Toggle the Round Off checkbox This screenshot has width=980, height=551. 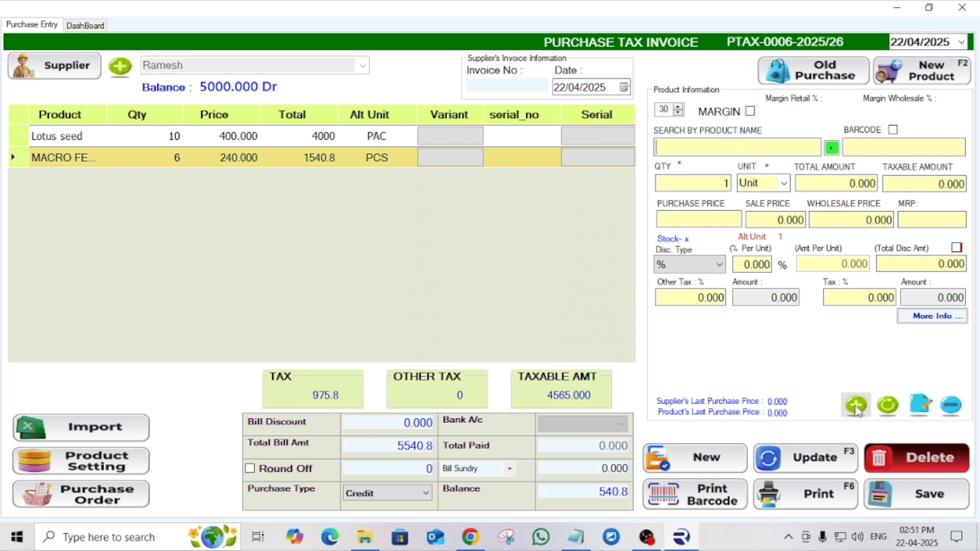point(250,468)
